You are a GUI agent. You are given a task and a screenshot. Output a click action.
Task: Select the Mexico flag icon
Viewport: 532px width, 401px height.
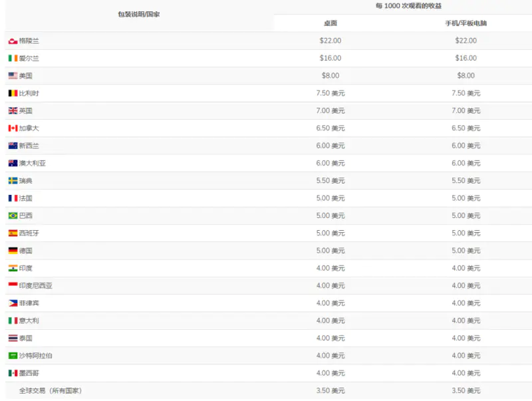[x=13, y=373]
